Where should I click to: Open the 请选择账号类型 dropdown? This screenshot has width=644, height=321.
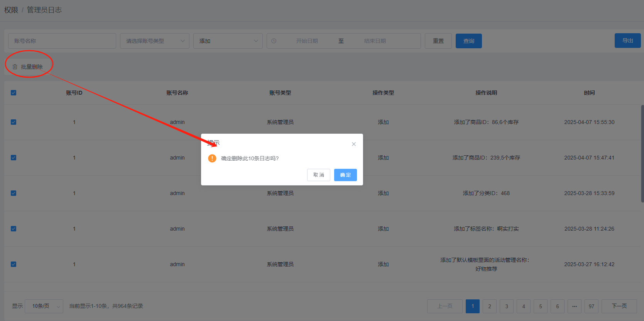[x=154, y=41]
